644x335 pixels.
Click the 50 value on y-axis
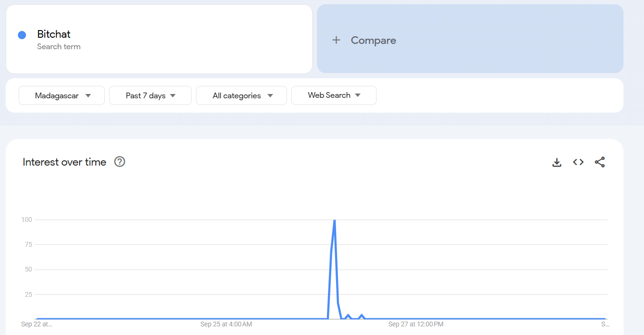[28, 270]
